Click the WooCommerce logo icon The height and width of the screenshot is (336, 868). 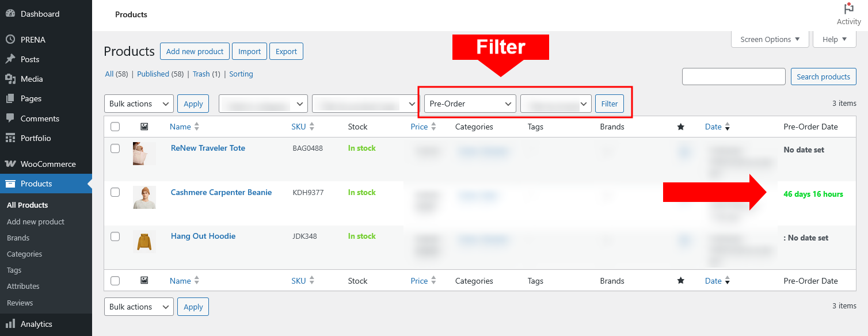(10, 164)
